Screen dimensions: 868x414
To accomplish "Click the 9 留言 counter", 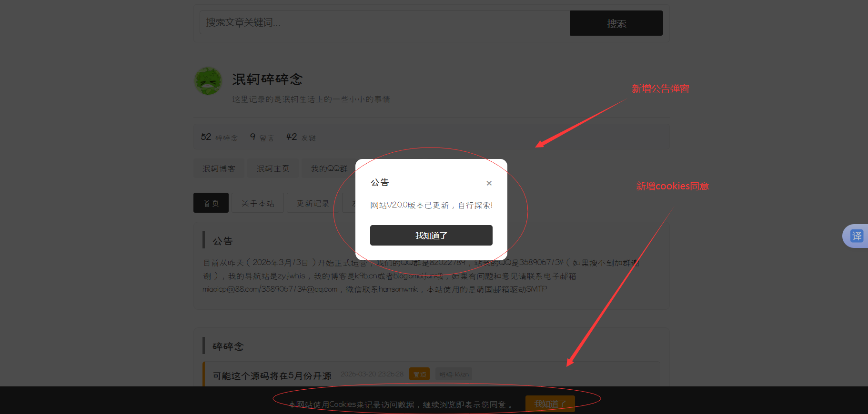I will 262,137.
